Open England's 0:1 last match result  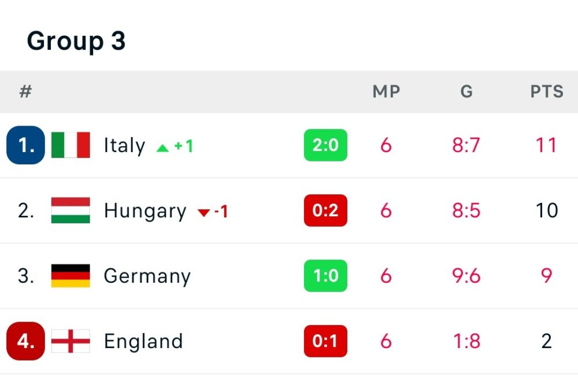coord(325,341)
